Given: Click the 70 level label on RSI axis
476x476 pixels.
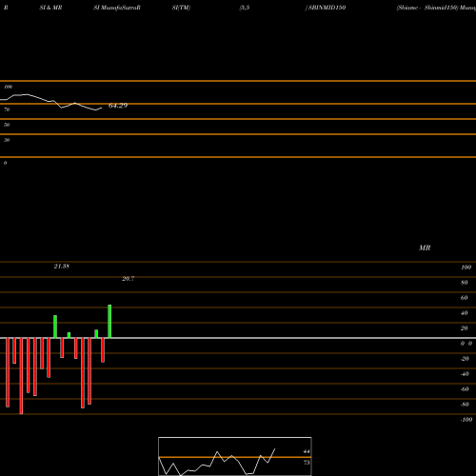Looking at the screenshot, I should click(x=7, y=109).
